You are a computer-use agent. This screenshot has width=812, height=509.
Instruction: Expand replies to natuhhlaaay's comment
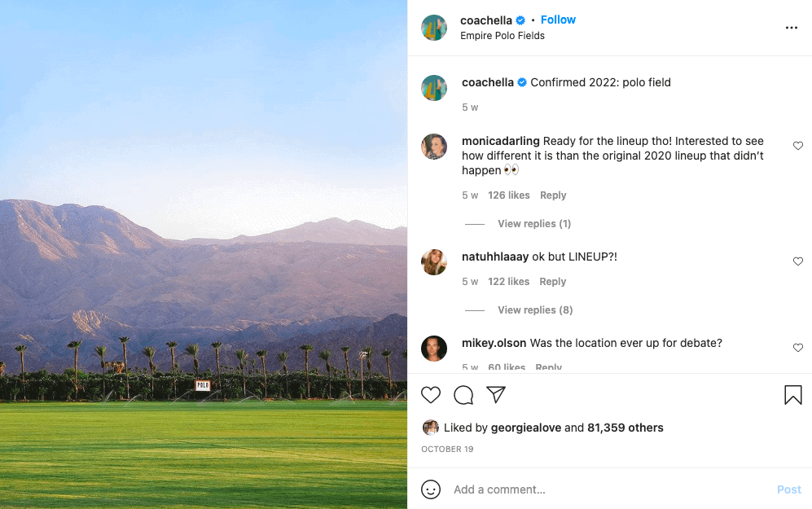point(534,309)
